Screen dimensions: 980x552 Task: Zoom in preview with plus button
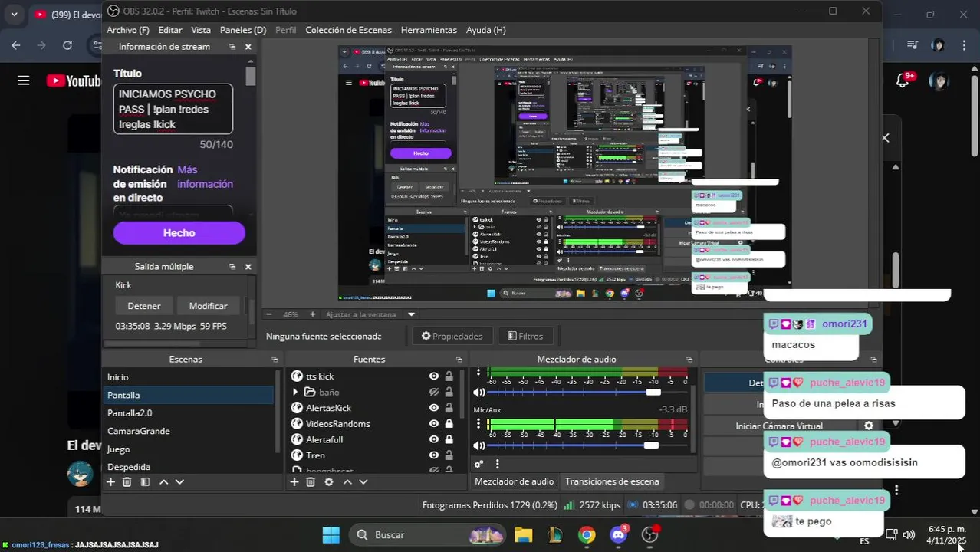click(x=312, y=314)
